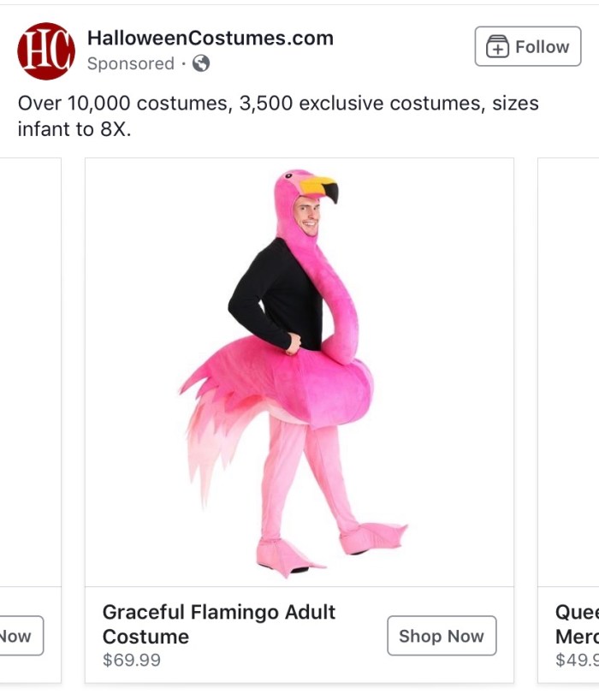
Task: Open the HalloweenCostumes.com page name link
Action: click(x=211, y=38)
